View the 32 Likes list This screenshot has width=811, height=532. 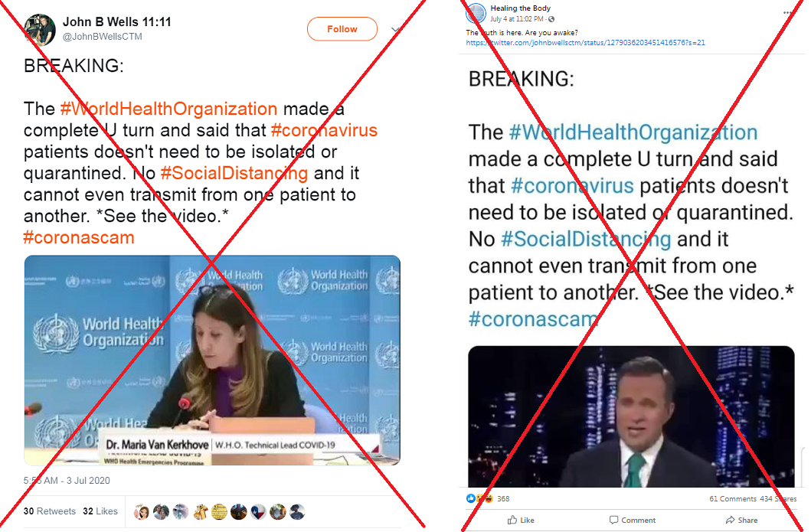pos(100,511)
